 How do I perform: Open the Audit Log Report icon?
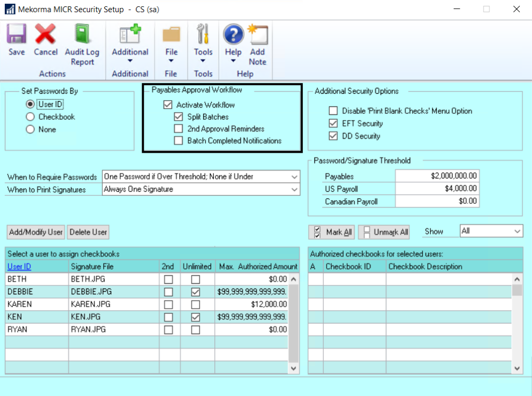[x=82, y=34]
